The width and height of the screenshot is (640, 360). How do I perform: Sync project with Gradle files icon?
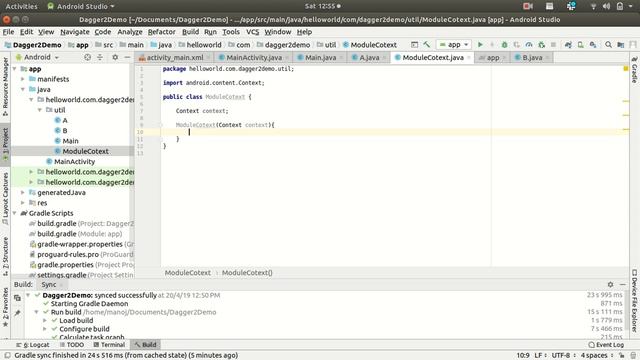click(568, 44)
